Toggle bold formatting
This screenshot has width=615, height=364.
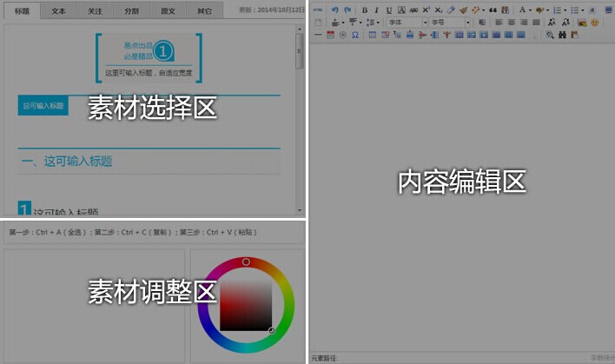click(x=365, y=10)
